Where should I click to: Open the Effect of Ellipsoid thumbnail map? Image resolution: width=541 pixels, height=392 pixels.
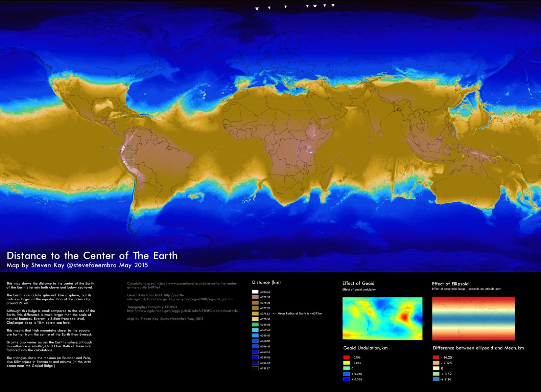click(x=473, y=319)
